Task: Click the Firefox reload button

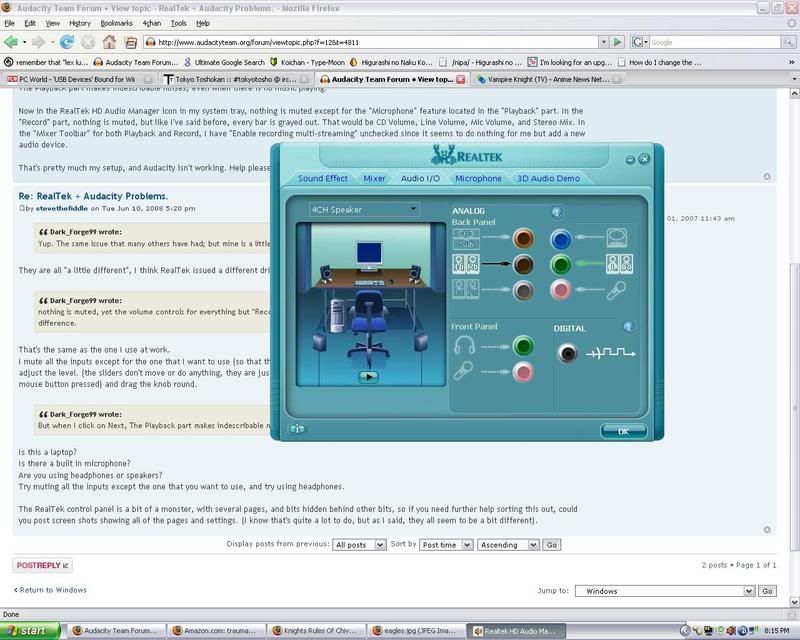Action: [x=67, y=42]
